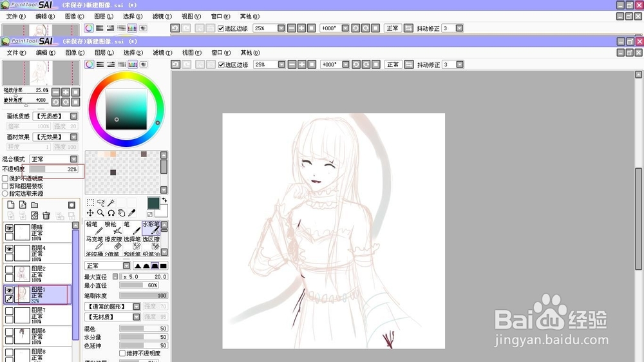644x362 pixels.
Task: Adjust the 笔刷浓度 density slider
Action: [x=144, y=296]
